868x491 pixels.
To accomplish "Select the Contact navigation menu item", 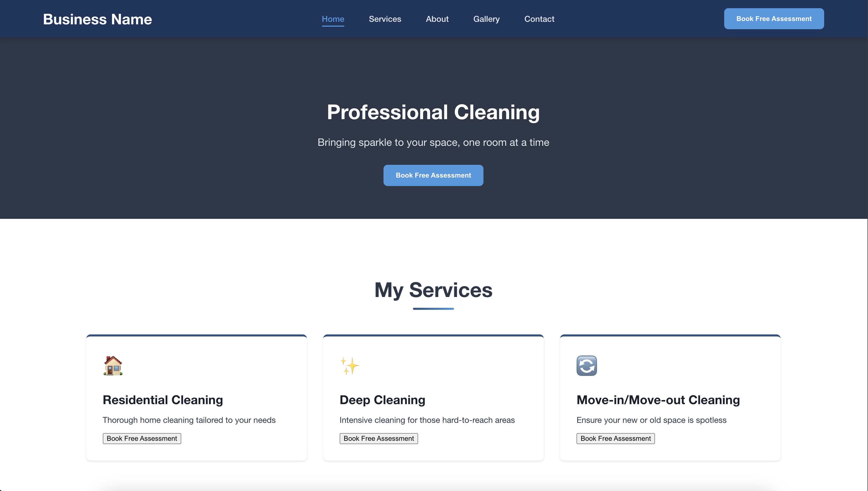I will click(539, 18).
